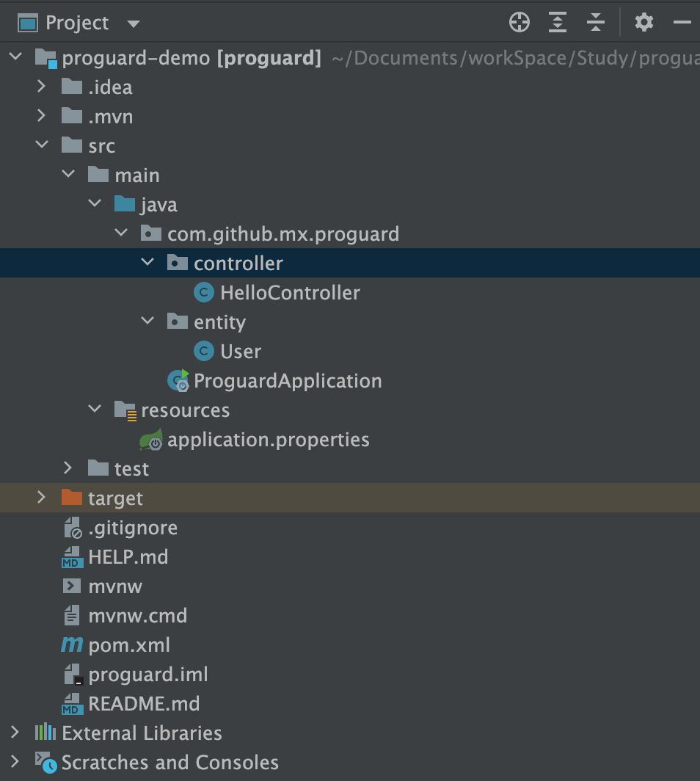Expand the .idea folder
700x781 pixels.
(42, 87)
